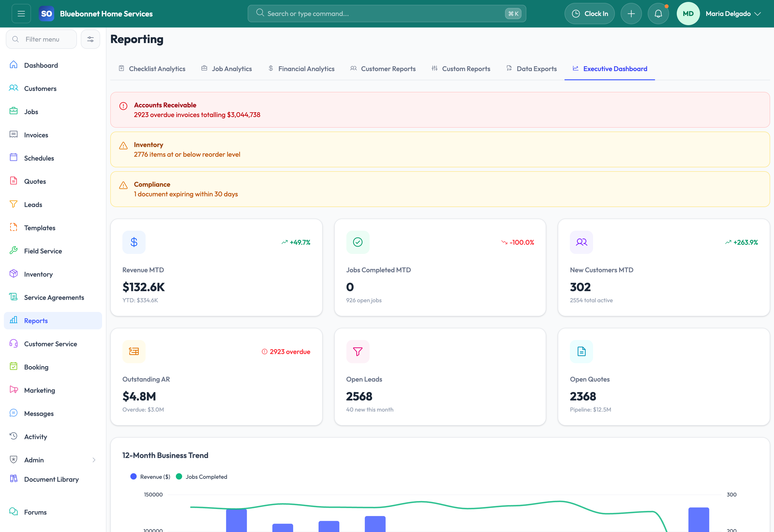Open the Admin sidebar item

(x=53, y=460)
